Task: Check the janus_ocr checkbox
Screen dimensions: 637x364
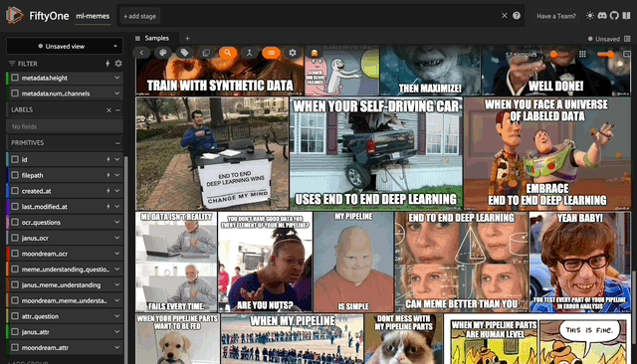Action: 15,238
